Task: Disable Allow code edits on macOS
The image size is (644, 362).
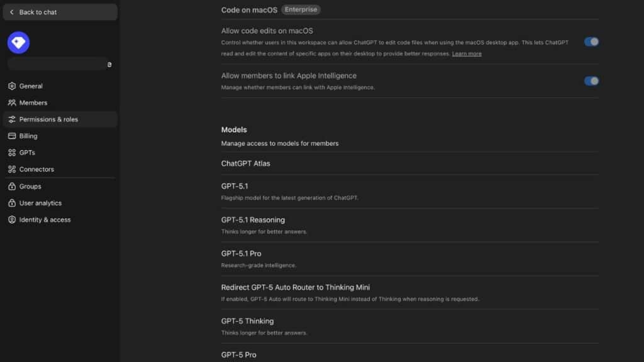Action: [591, 41]
